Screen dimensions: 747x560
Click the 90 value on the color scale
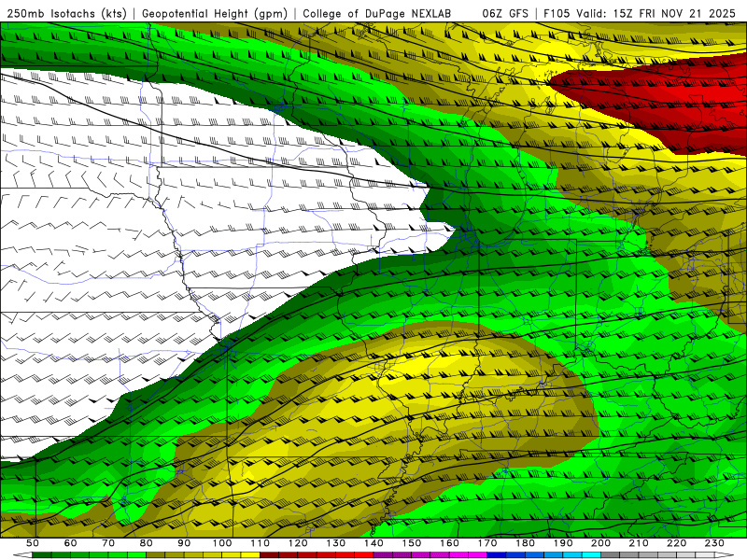(x=184, y=543)
